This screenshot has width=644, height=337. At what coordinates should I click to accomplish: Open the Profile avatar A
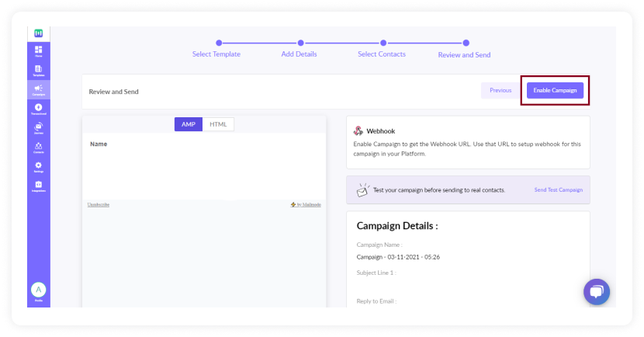[39, 290]
